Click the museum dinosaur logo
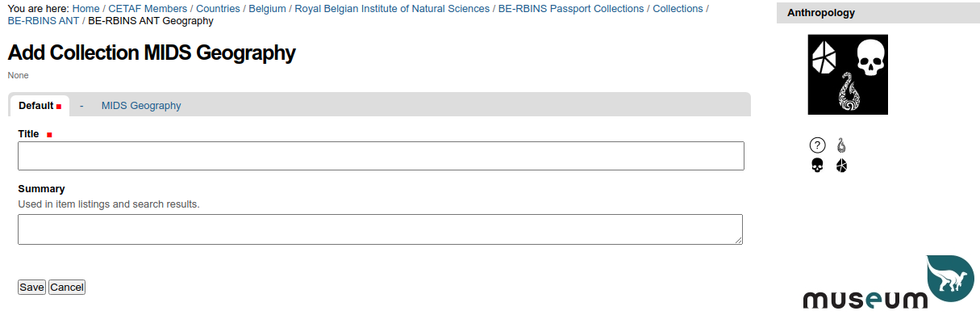This screenshot has width=980, height=332. pyautogui.click(x=889, y=283)
